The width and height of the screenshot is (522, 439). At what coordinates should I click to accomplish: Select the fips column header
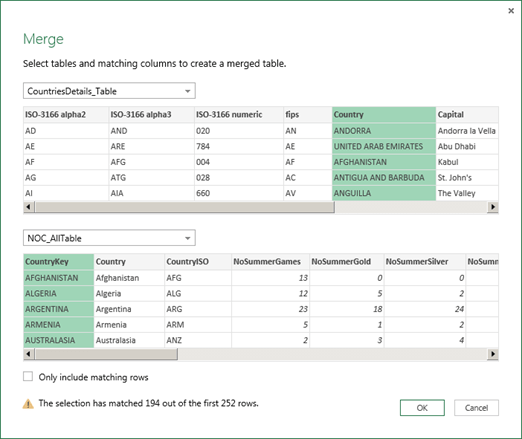click(308, 115)
